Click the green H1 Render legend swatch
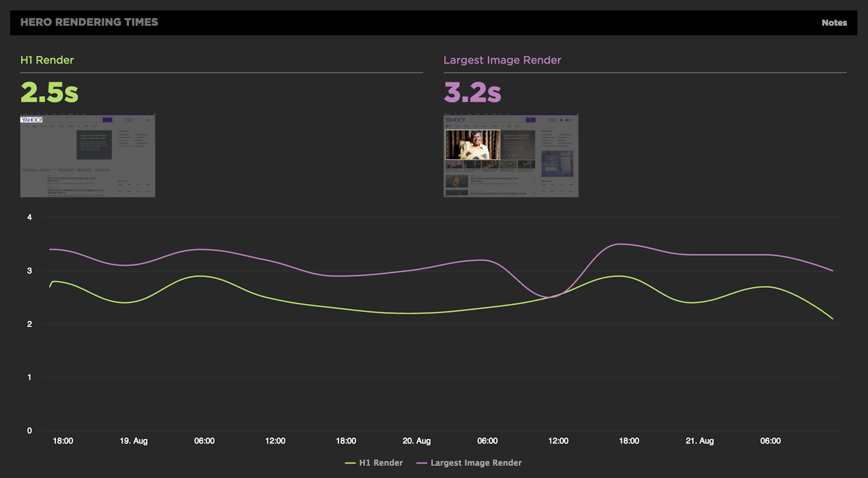868x478 pixels. point(350,462)
